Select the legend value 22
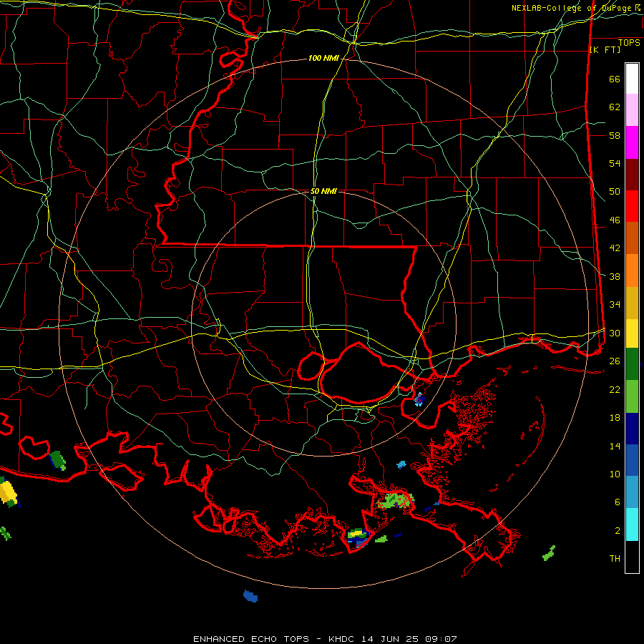This screenshot has height=644, width=644. (x=615, y=390)
